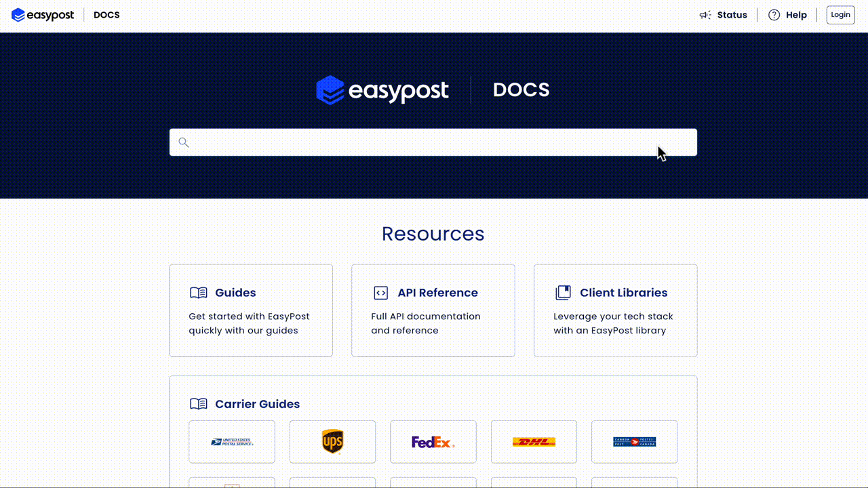Click the search magnifier icon
This screenshot has height=488, width=868.
tap(183, 142)
